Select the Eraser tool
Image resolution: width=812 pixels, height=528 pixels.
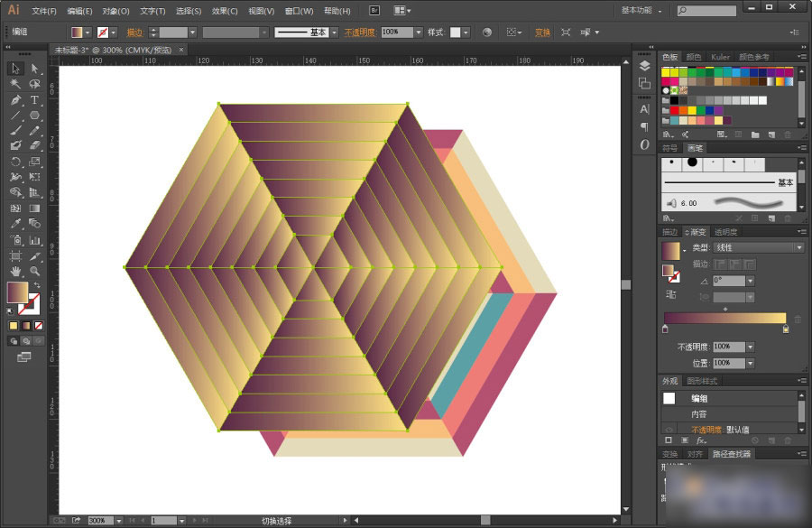[x=34, y=145]
